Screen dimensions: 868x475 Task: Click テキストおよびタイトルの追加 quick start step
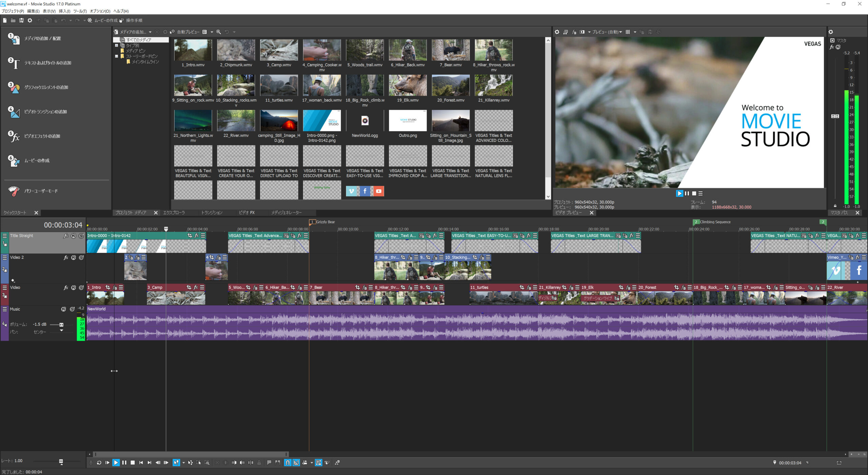pyautogui.click(x=47, y=63)
